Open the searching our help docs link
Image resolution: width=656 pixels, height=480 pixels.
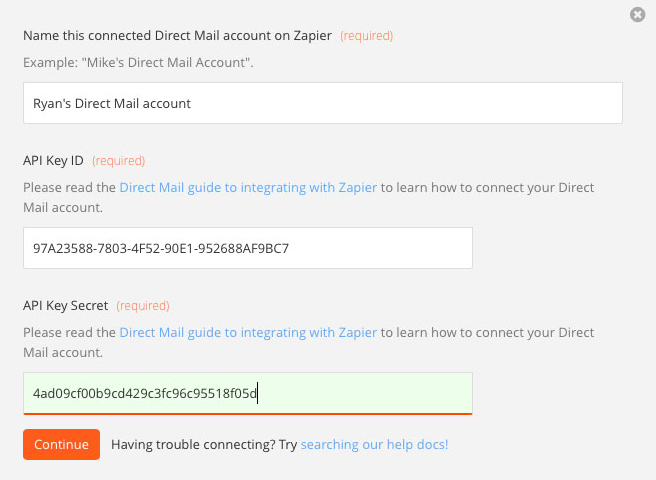[374, 444]
